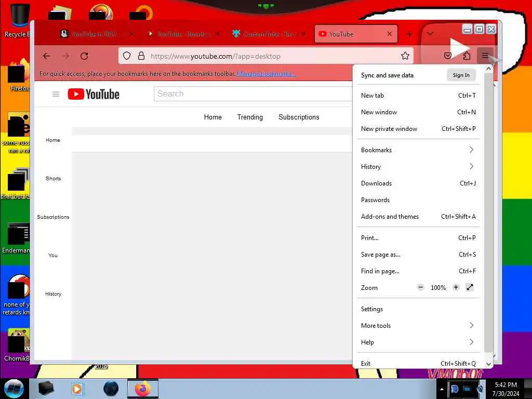
Task: Open Trending in YouTube header
Action: click(x=250, y=117)
